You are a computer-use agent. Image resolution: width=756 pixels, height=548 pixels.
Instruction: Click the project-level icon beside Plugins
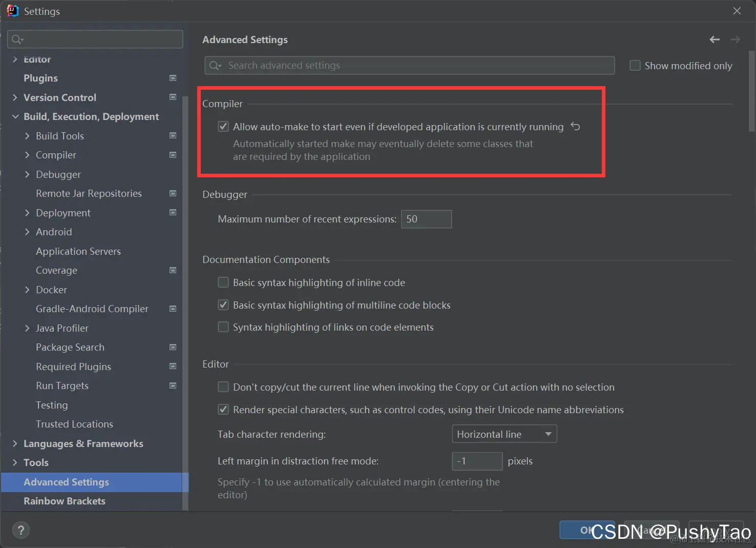[173, 78]
